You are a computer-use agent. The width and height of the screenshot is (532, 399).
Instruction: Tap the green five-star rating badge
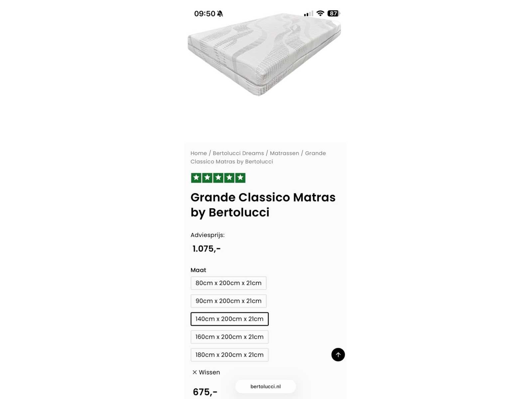tap(218, 178)
